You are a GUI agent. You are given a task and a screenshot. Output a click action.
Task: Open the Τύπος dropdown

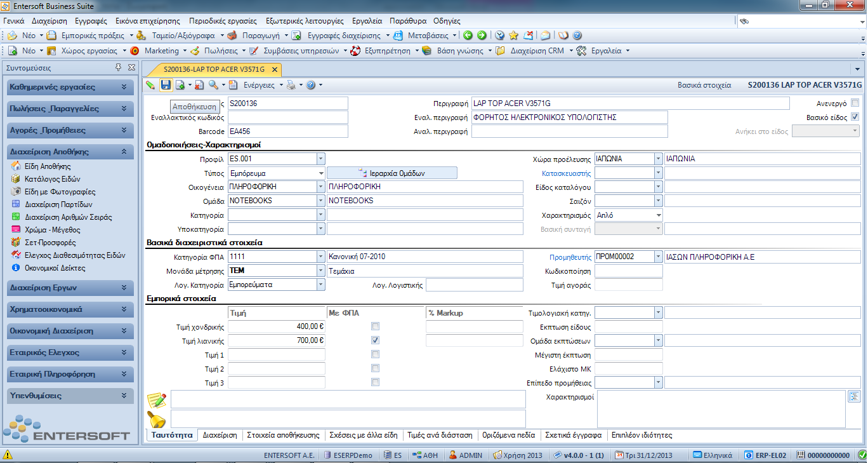coord(320,173)
